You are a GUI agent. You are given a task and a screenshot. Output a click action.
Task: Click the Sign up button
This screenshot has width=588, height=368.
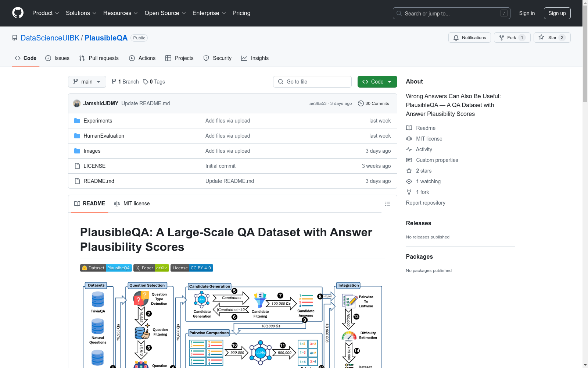(557, 13)
